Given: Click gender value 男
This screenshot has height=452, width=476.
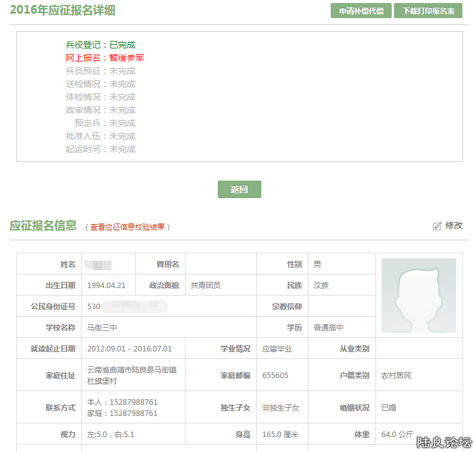Looking at the screenshot, I should (317, 264).
